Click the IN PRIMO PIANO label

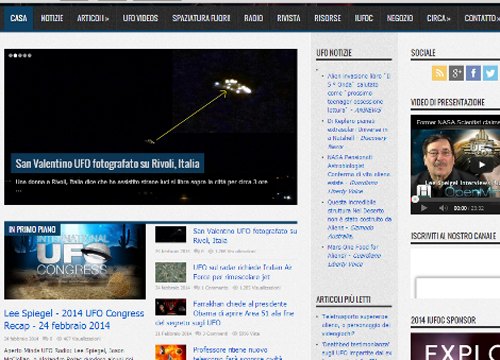coord(32,229)
